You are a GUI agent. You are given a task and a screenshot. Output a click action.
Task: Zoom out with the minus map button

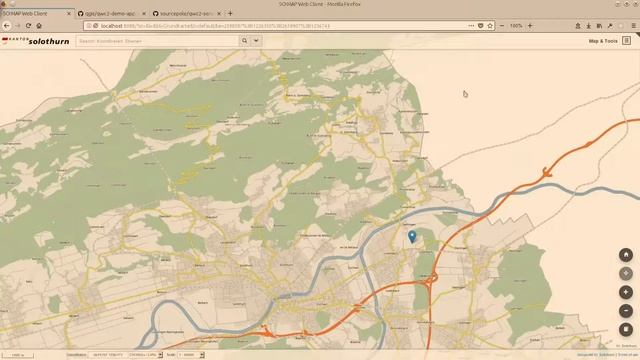point(626,311)
